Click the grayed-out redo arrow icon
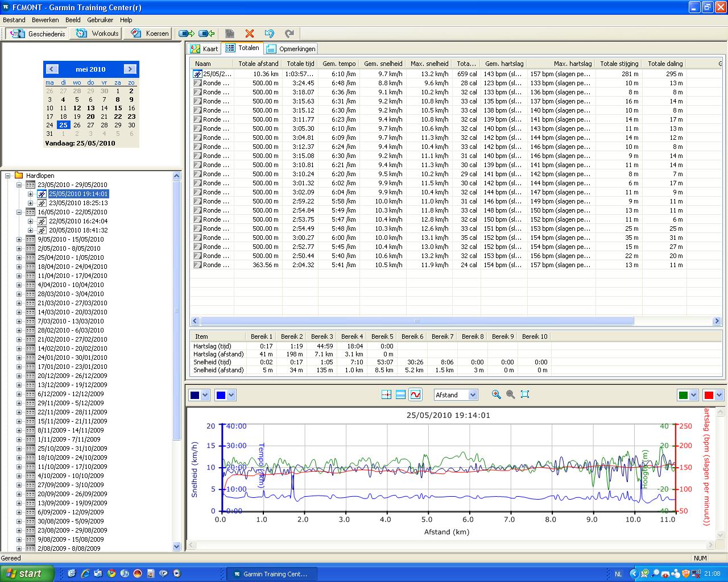728x582 pixels. (x=289, y=34)
